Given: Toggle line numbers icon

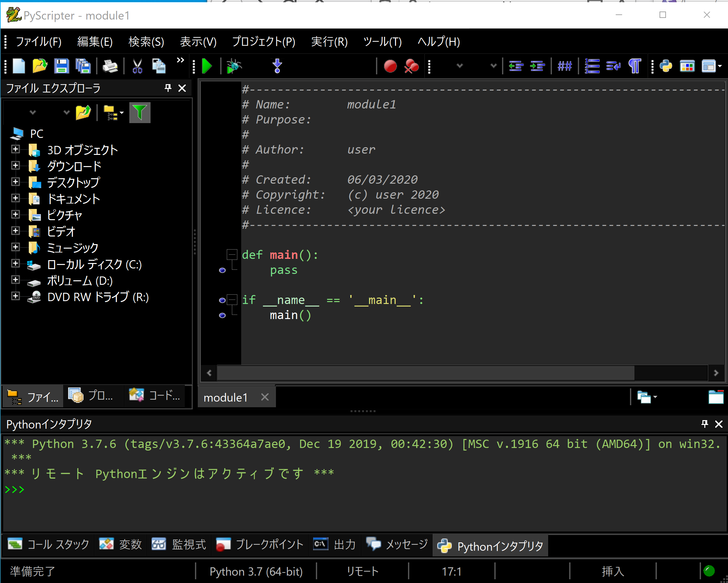Looking at the screenshot, I should pyautogui.click(x=592, y=66).
